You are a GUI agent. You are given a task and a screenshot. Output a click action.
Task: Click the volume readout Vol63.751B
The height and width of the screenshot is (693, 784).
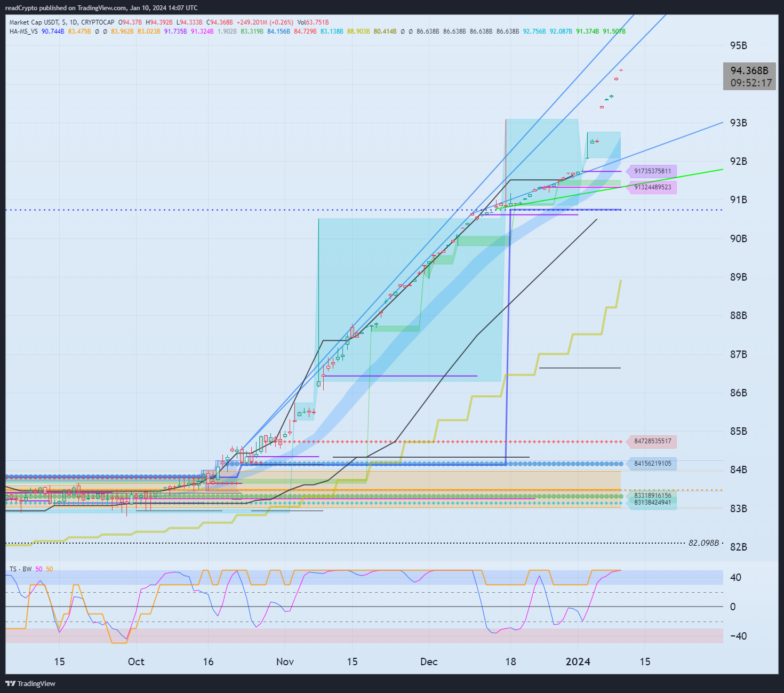click(x=313, y=22)
